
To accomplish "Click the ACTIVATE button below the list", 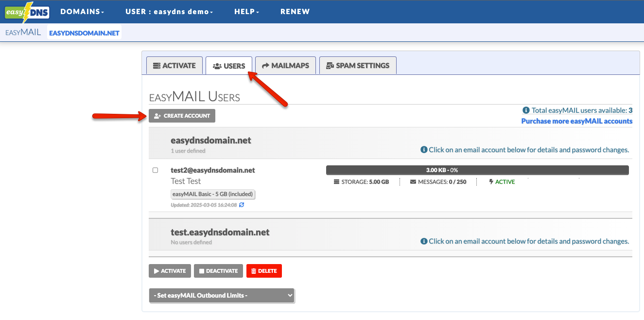I will 170,271.
